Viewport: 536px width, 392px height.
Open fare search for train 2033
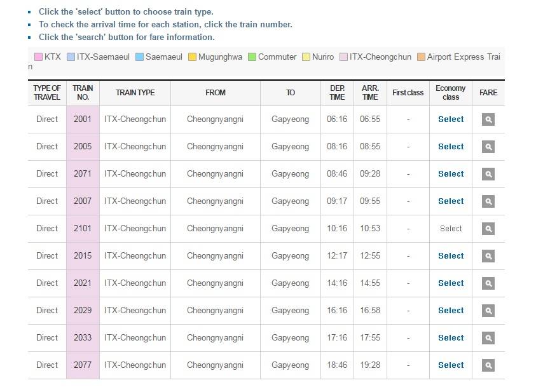488,338
